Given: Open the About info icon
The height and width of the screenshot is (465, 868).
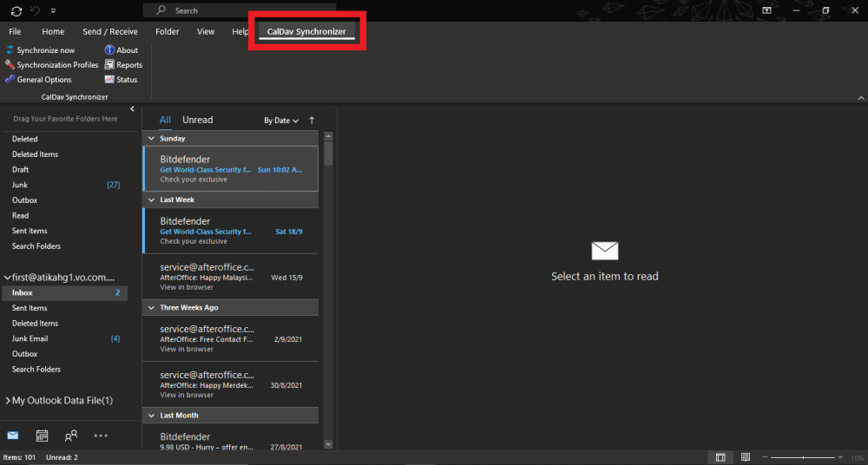Looking at the screenshot, I should pyautogui.click(x=109, y=50).
